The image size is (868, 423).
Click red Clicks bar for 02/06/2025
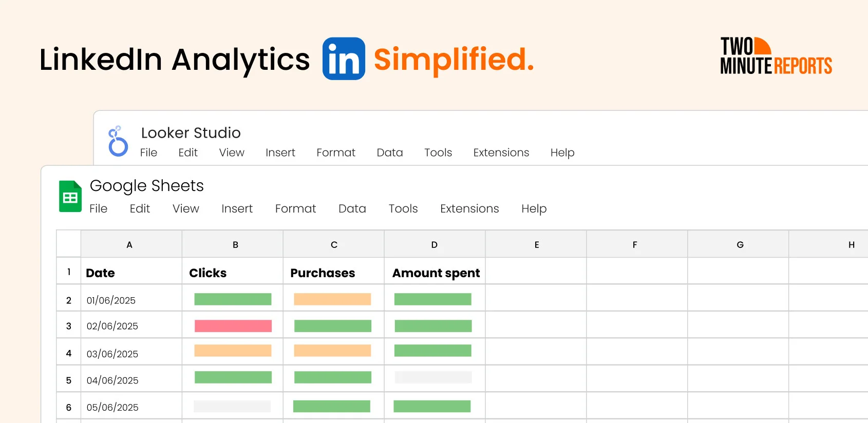tap(233, 326)
